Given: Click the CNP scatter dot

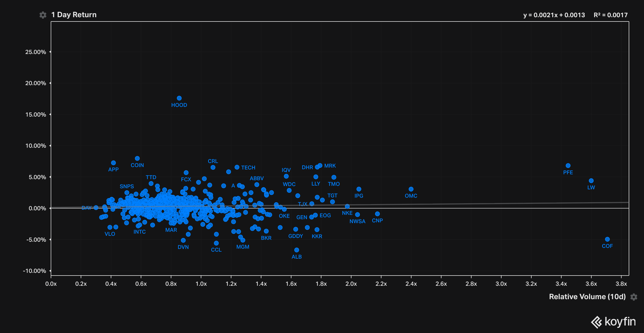Looking at the screenshot, I should tap(377, 214).
